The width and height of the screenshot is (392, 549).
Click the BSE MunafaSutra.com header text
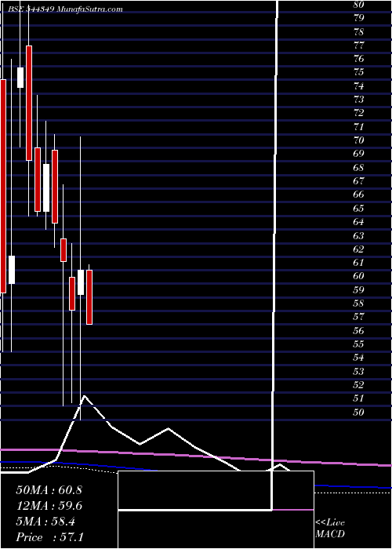(x=65, y=9)
